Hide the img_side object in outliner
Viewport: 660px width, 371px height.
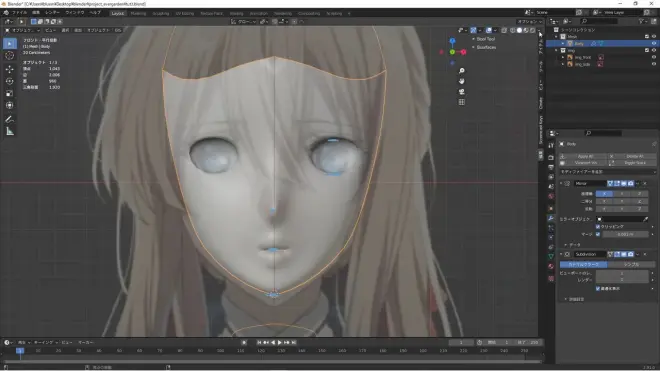(654, 64)
